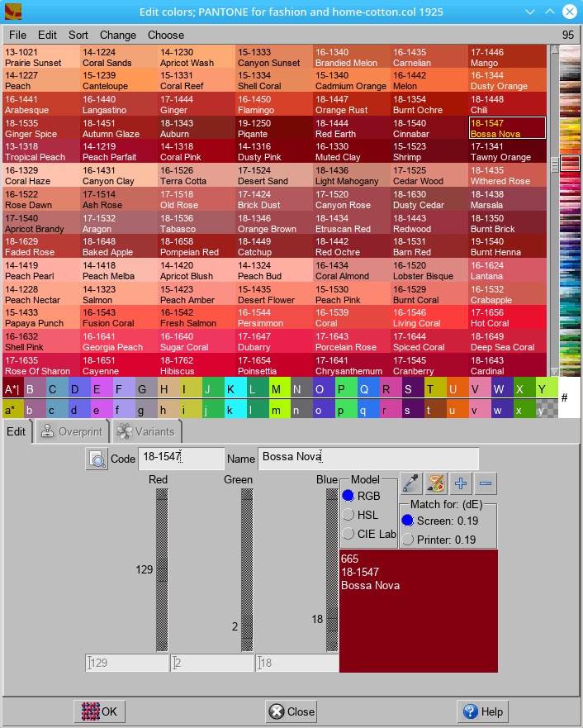Click the Help button
The width and height of the screenshot is (583, 728).
[482, 711]
